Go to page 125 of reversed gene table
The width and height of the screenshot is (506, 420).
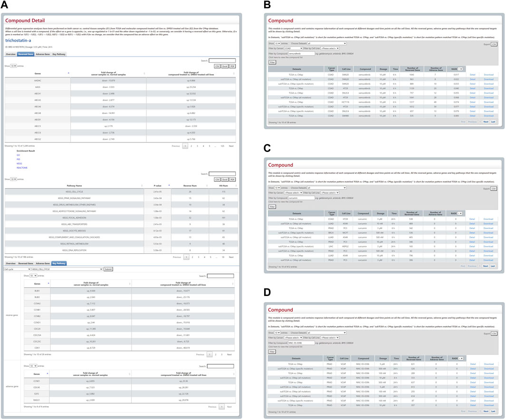[x=222, y=146]
